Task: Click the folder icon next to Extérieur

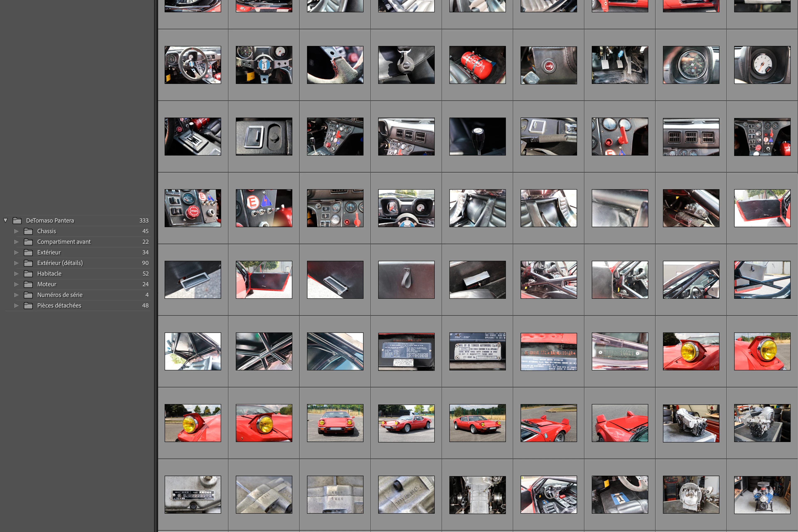Action: click(28, 252)
